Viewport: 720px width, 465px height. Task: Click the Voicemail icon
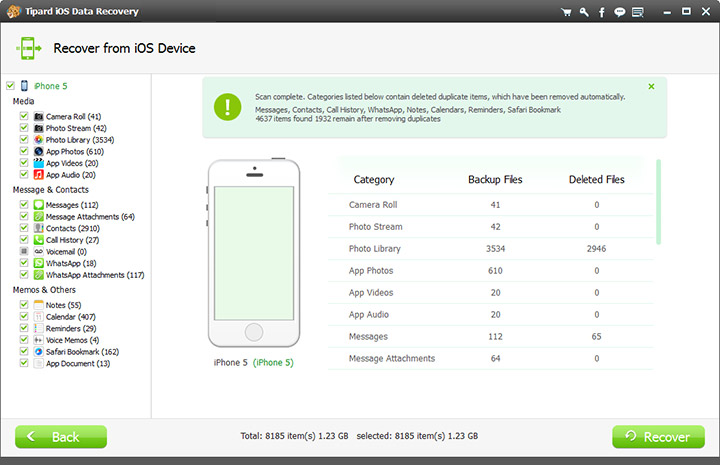(39, 252)
